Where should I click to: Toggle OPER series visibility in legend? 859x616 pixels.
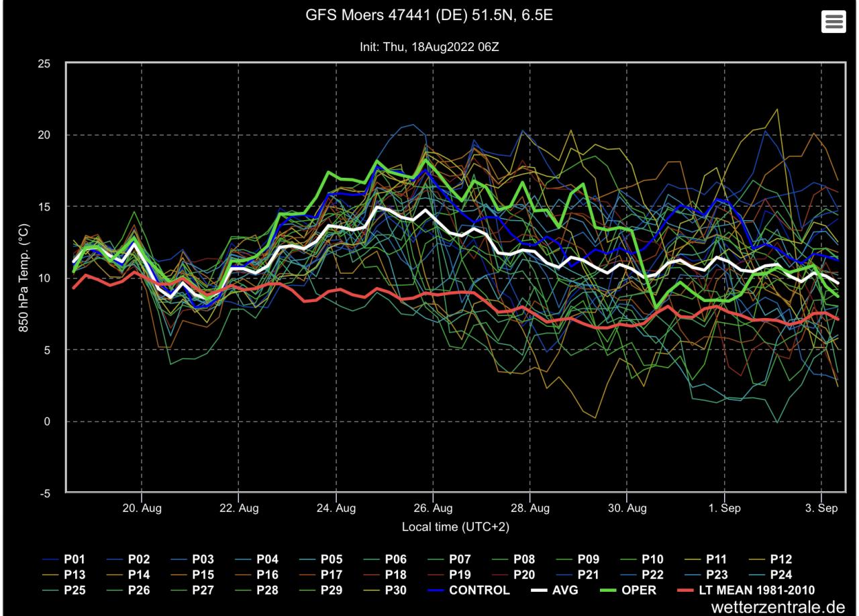(x=640, y=591)
